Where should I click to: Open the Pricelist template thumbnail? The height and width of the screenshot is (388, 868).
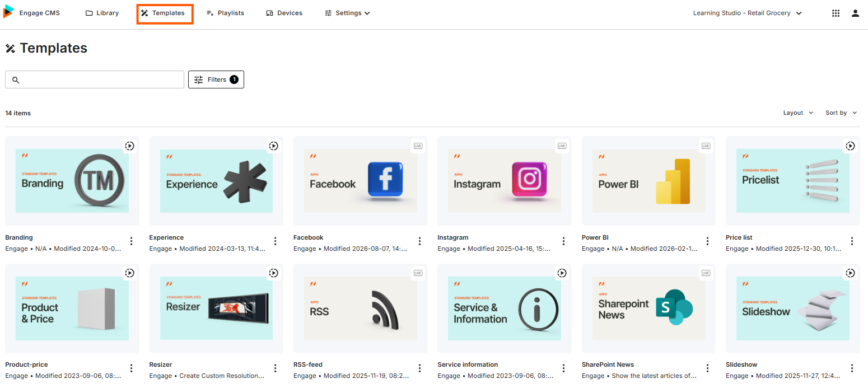pyautogui.click(x=793, y=181)
